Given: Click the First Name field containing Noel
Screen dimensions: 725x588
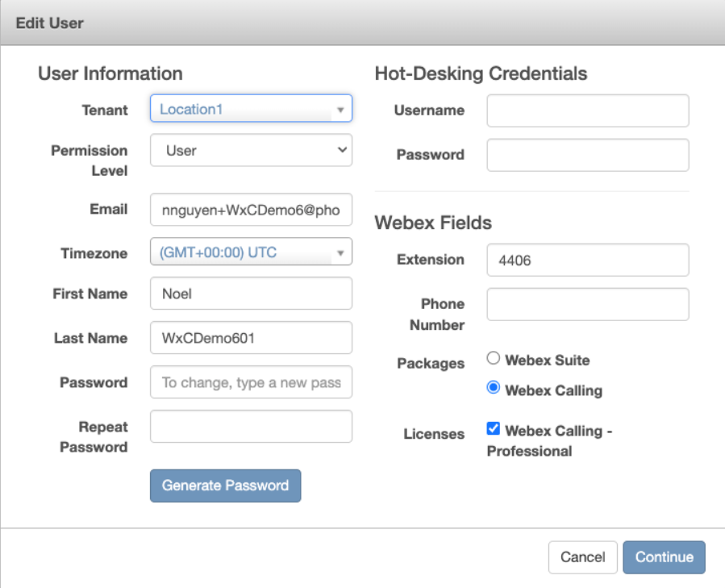Looking at the screenshot, I should [x=251, y=294].
